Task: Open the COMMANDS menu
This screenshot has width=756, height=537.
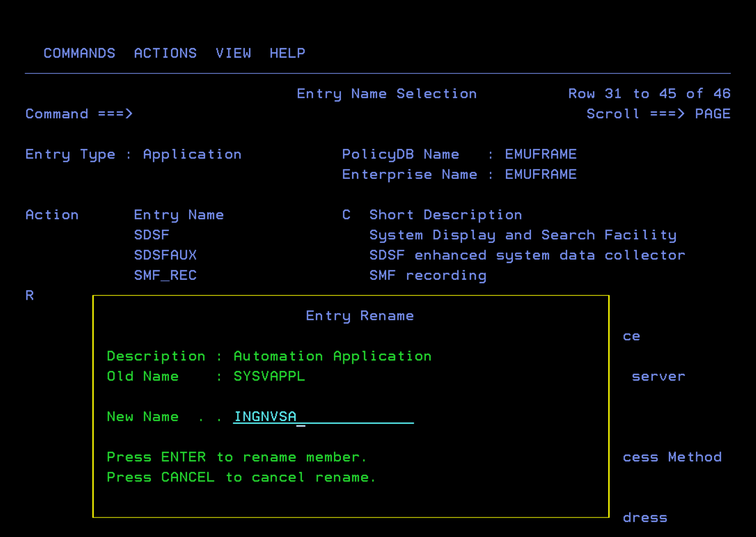Action: tap(79, 53)
